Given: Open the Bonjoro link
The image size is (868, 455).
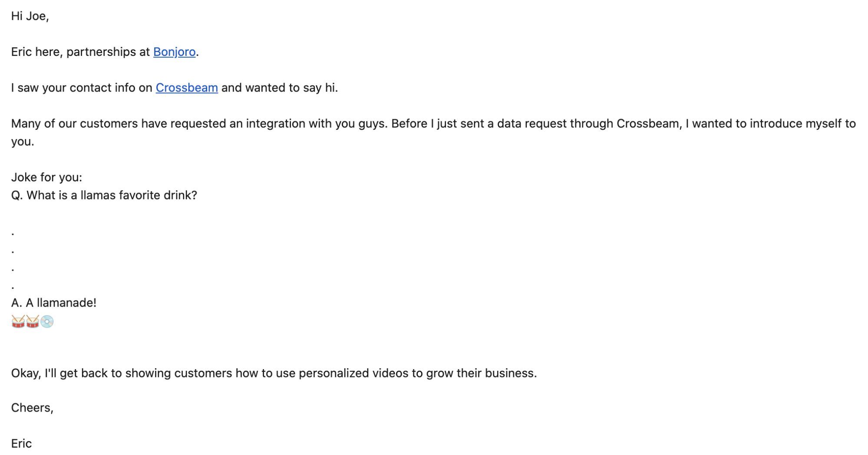Looking at the screenshot, I should (x=174, y=52).
